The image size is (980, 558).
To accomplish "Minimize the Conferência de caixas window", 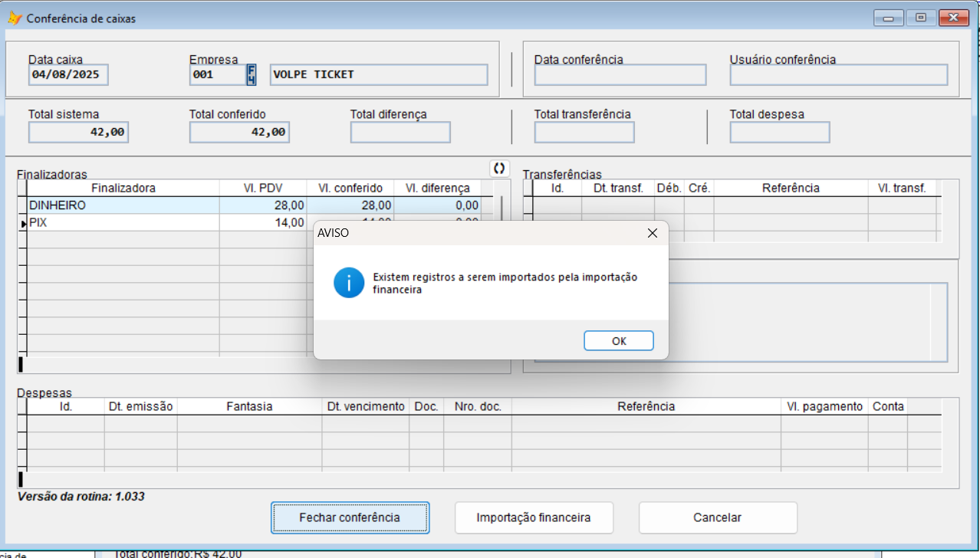I will coord(888,18).
